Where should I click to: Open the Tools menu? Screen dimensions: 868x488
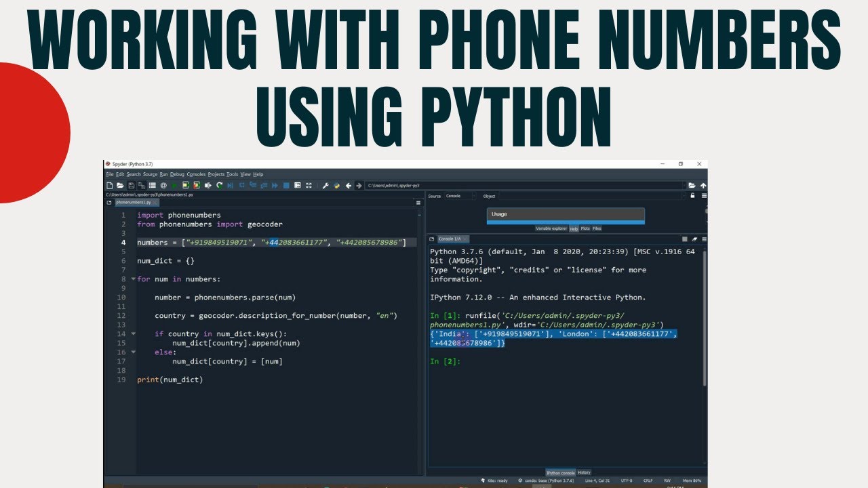coord(233,174)
